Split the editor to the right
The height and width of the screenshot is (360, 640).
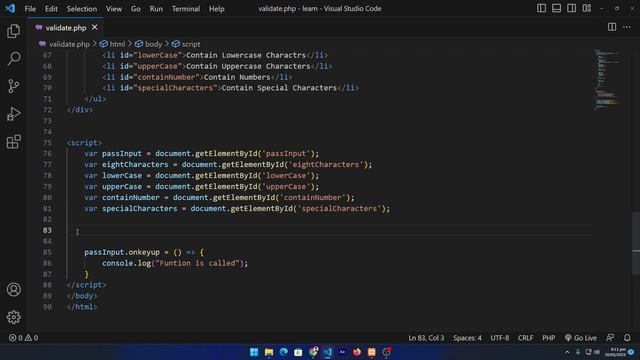pos(612,27)
